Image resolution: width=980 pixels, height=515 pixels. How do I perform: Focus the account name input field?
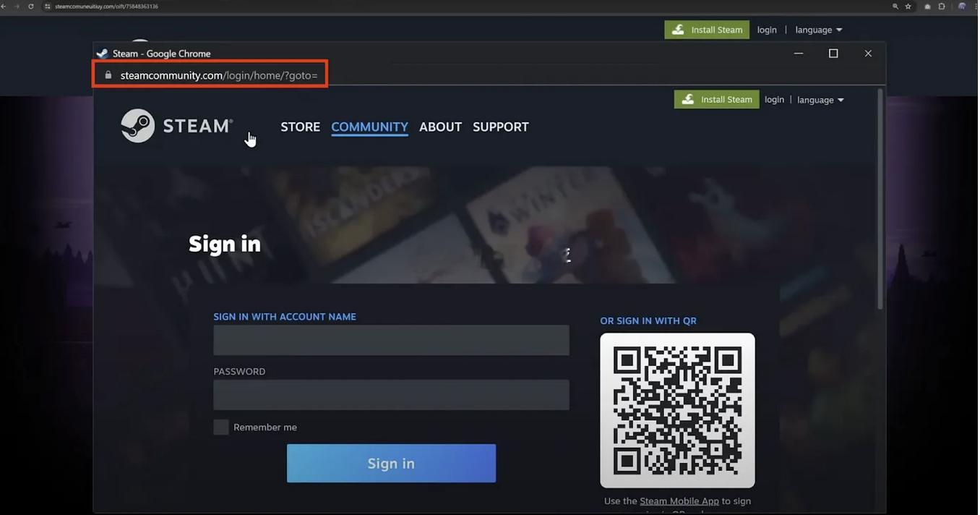click(x=391, y=340)
